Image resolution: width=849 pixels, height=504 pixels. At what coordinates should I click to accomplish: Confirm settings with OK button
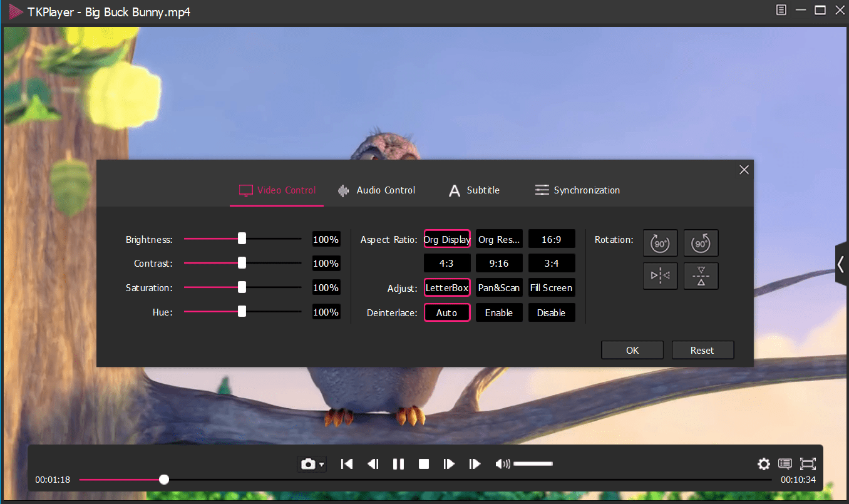click(x=632, y=350)
